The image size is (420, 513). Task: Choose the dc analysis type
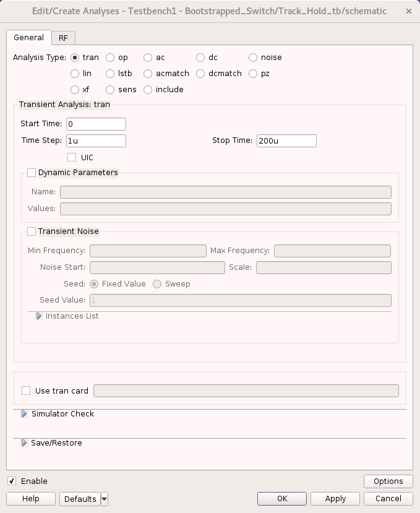(x=200, y=57)
